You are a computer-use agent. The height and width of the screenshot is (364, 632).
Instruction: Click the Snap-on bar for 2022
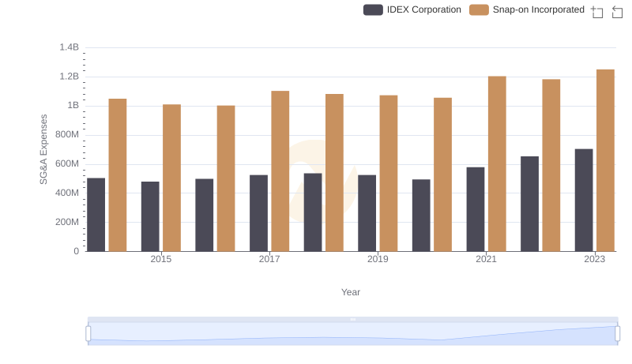tap(551, 165)
